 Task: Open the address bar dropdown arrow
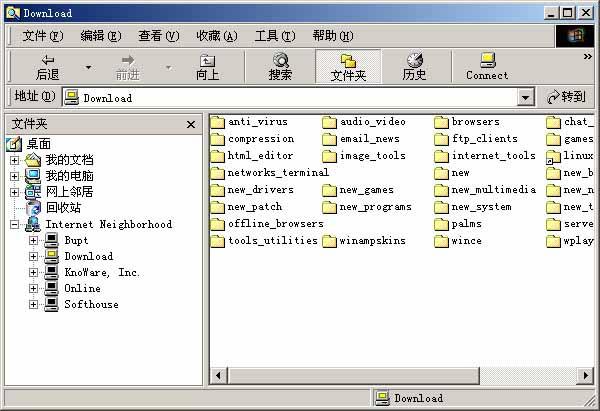coord(526,98)
